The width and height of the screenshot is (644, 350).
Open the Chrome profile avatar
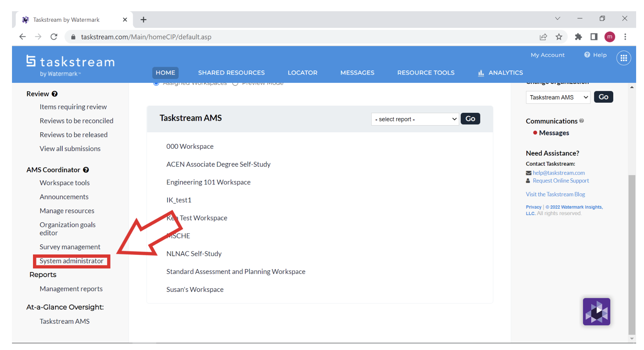(610, 37)
